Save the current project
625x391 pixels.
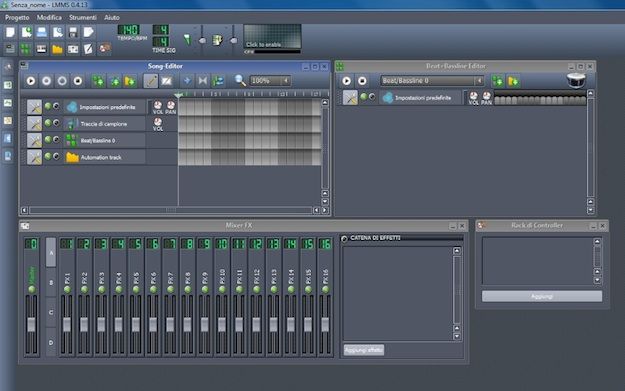click(x=73, y=32)
